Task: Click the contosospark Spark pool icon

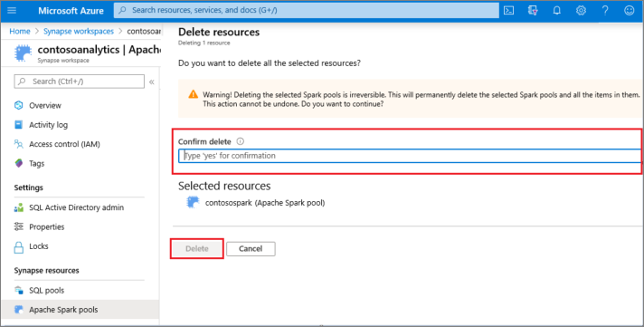Action: pos(193,202)
